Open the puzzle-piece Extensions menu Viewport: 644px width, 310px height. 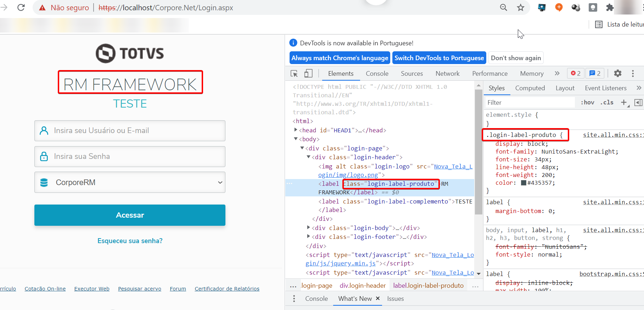tap(610, 7)
